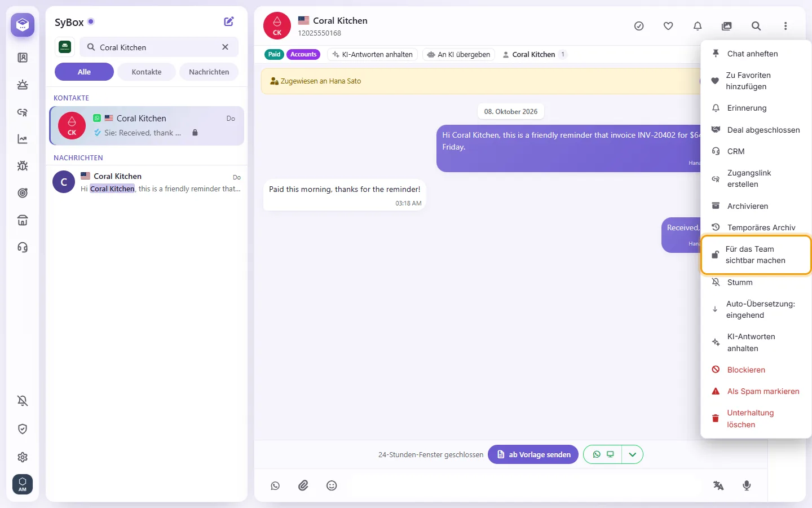The width and height of the screenshot is (812, 508).
Task: Open settings gear in left sidebar
Action: [x=23, y=457]
